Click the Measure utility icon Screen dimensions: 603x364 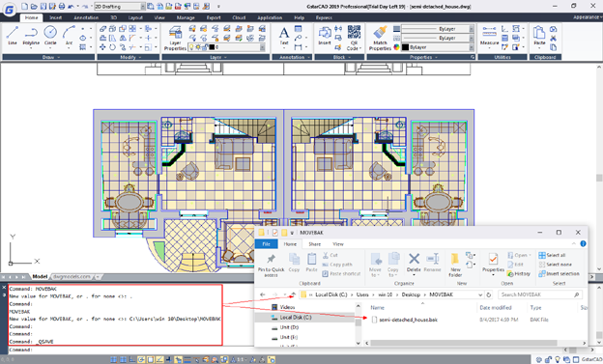pyautogui.click(x=489, y=36)
